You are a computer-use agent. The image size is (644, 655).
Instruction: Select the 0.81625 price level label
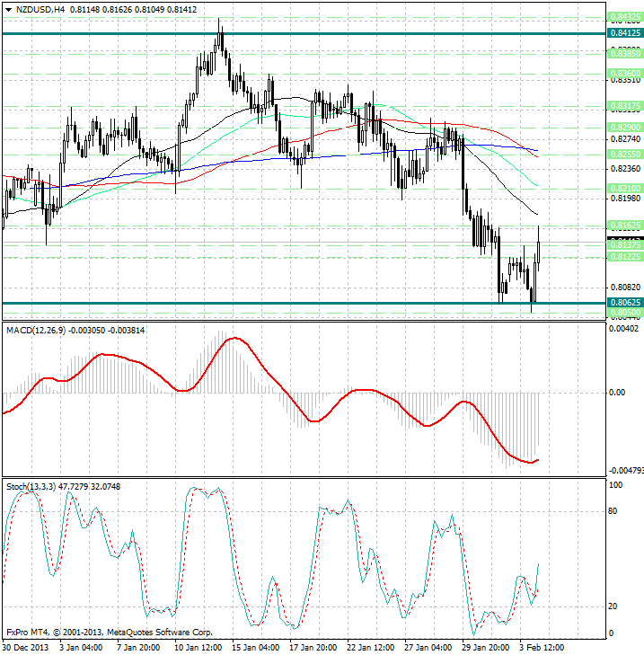click(x=625, y=226)
